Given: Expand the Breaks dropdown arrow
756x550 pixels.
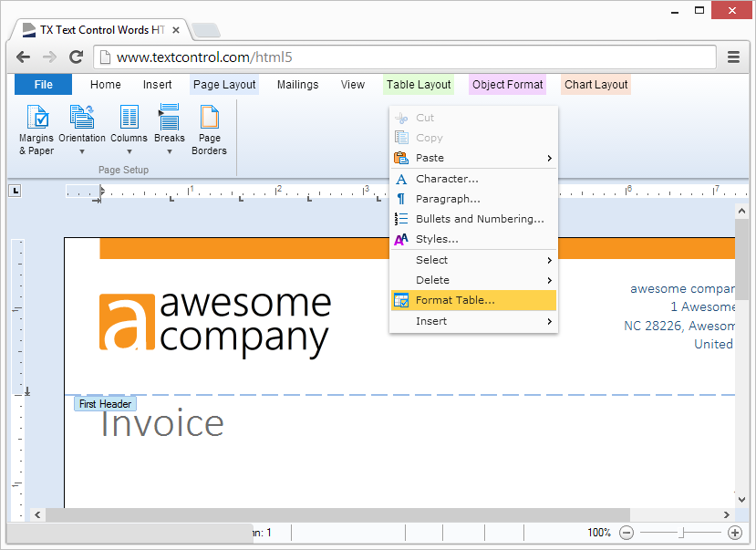Looking at the screenshot, I should tap(170, 151).
